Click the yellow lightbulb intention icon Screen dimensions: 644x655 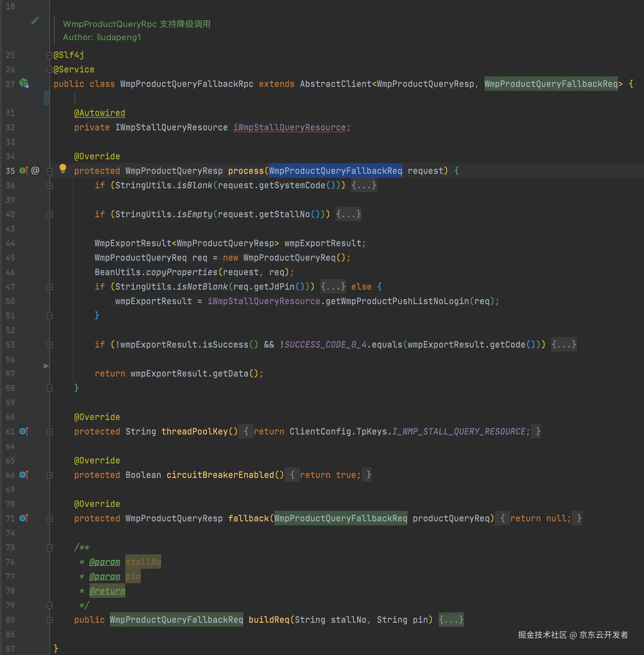pos(63,169)
